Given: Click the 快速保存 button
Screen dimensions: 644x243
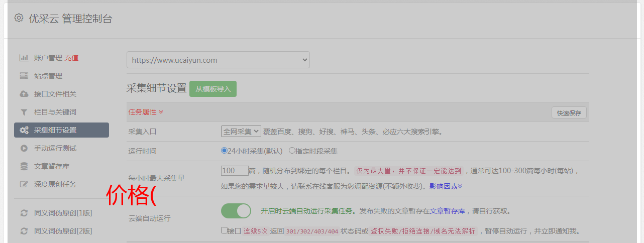Looking at the screenshot, I should click(x=569, y=113).
